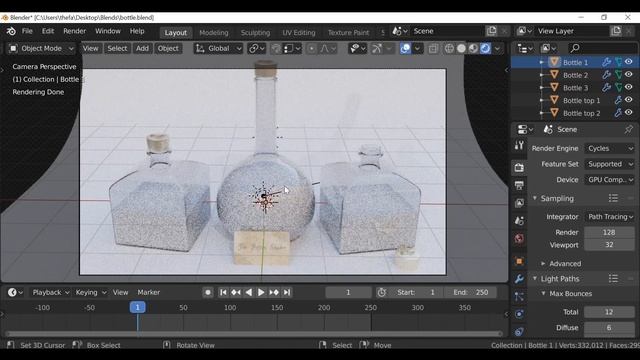Open the View Layer properties tab
The width and height of the screenshot is (640, 360).
[519, 203]
